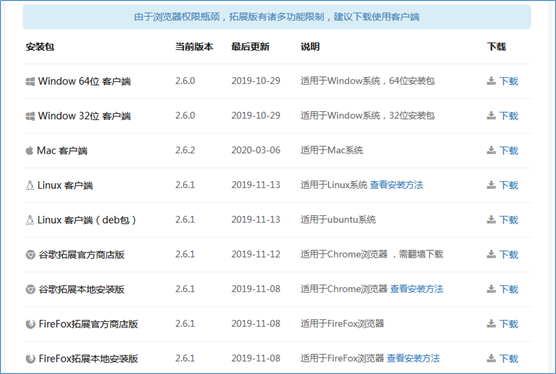Open 查看安装方法 link in Linux 客户端 row

[x=396, y=185]
